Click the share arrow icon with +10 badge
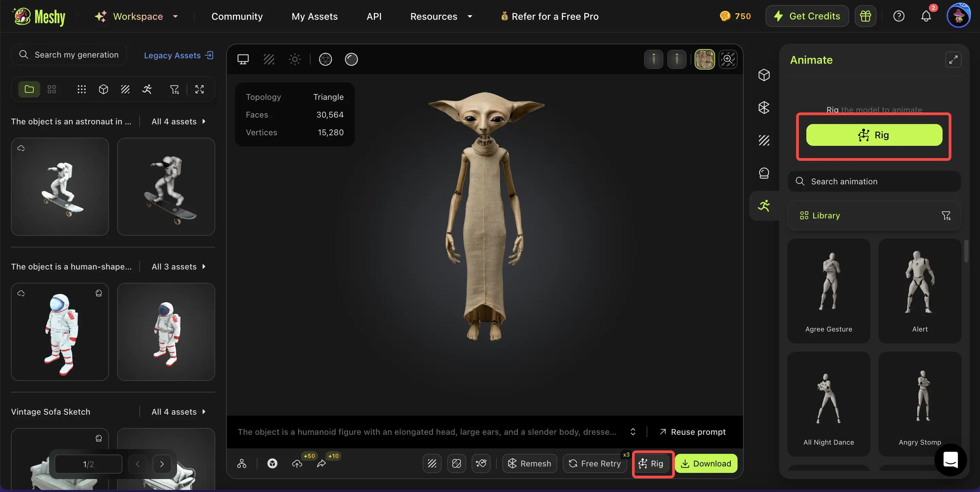Viewport: 980px width, 492px height. tap(322, 463)
